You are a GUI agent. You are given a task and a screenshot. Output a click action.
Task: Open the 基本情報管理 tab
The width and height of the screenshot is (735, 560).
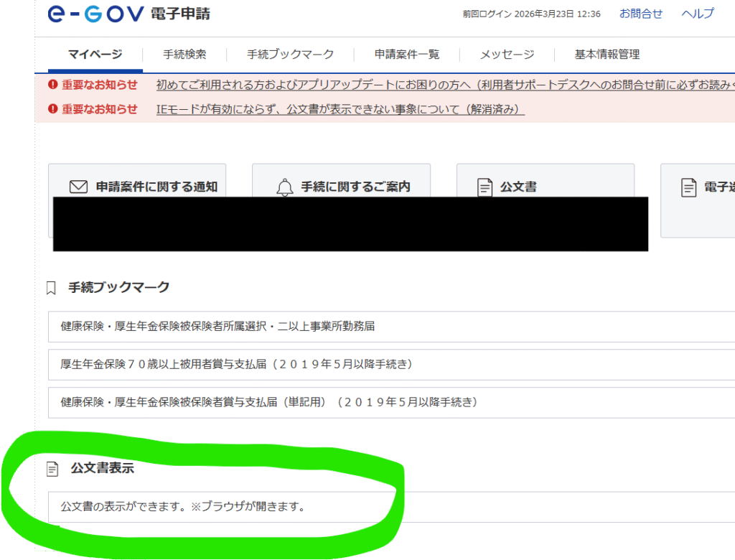tap(607, 55)
